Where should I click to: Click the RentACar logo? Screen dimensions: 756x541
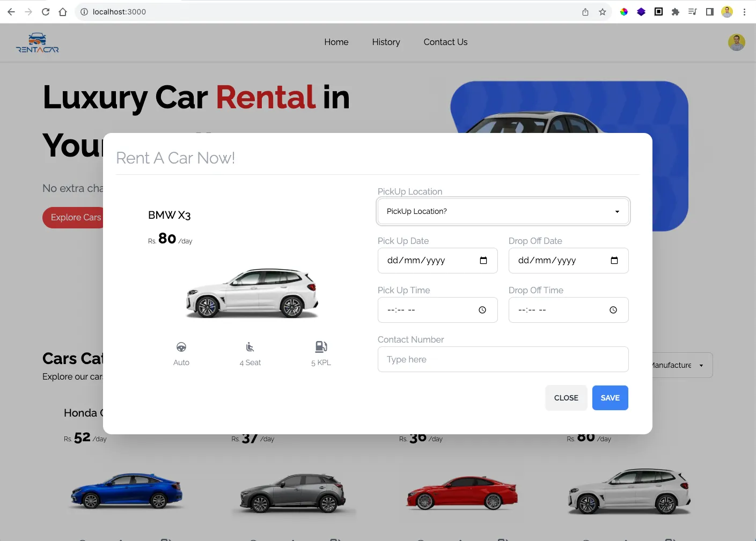pyautogui.click(x=37, y=43)
